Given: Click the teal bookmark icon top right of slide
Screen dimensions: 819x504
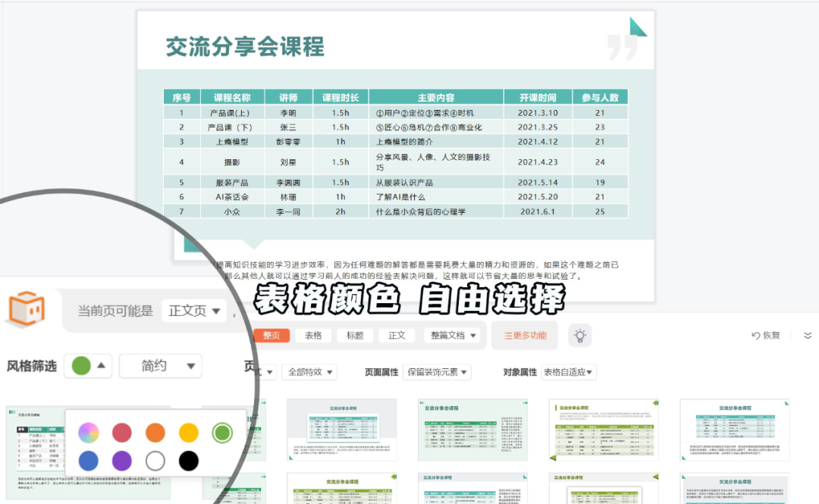Looking at the screenshot, I should [638, 27].
